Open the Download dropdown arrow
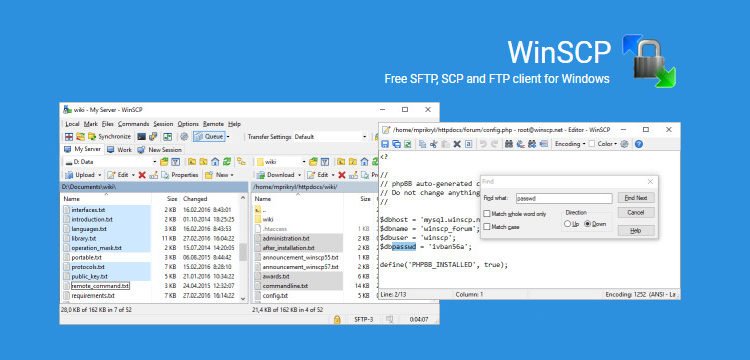 click(299, 175)
